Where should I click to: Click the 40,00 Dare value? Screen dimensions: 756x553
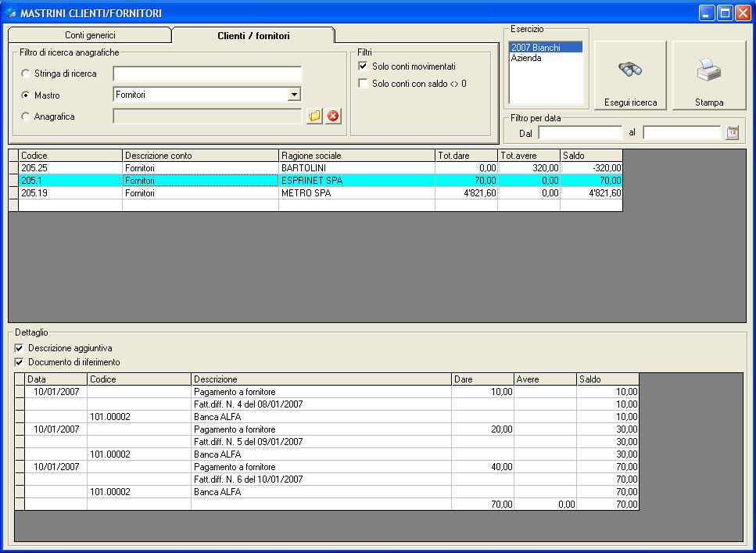point(482,467)
